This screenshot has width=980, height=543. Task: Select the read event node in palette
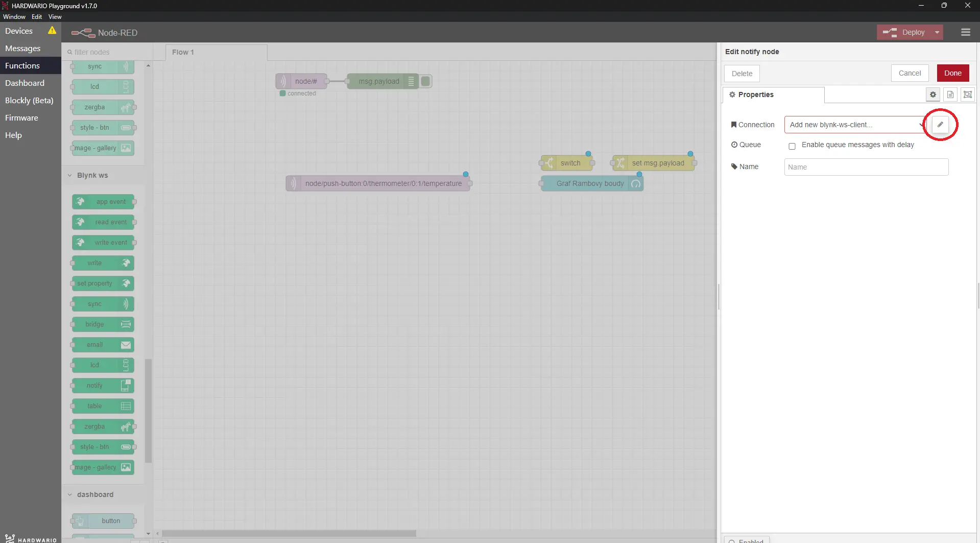point(103,222)
